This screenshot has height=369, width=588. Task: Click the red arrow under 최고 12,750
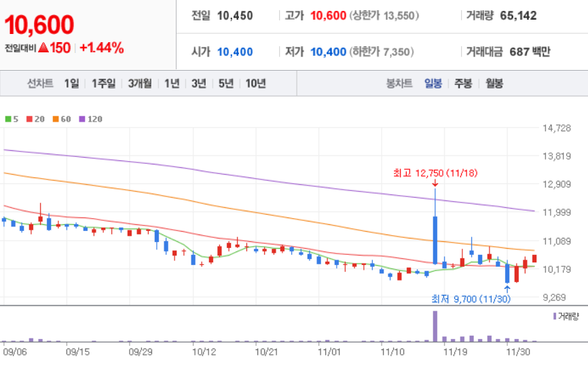coord(435,183)
